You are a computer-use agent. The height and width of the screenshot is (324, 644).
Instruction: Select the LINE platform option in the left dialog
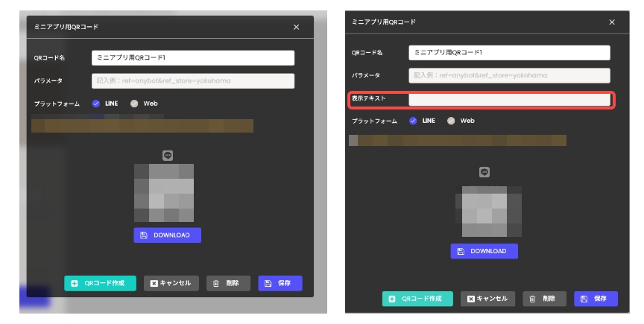[x=96, y=104]
